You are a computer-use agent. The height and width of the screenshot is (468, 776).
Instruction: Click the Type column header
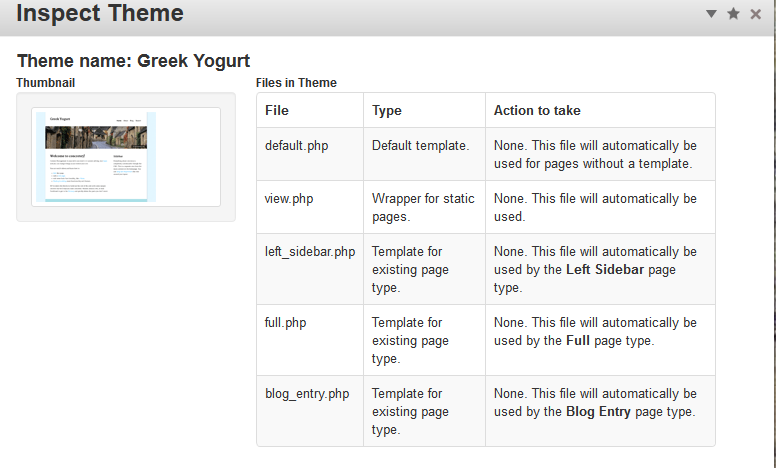pyautogui.click(x=387, y=110)
